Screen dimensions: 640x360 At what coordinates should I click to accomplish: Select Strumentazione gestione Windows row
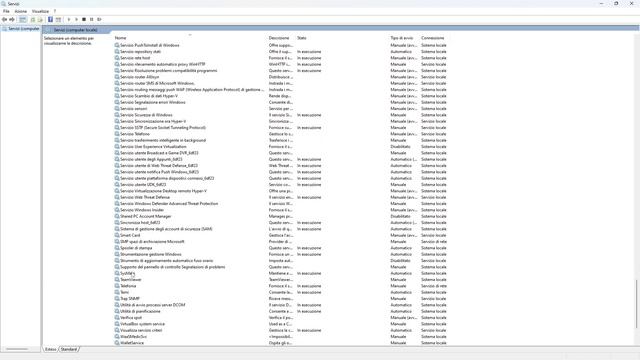(281, 254)
